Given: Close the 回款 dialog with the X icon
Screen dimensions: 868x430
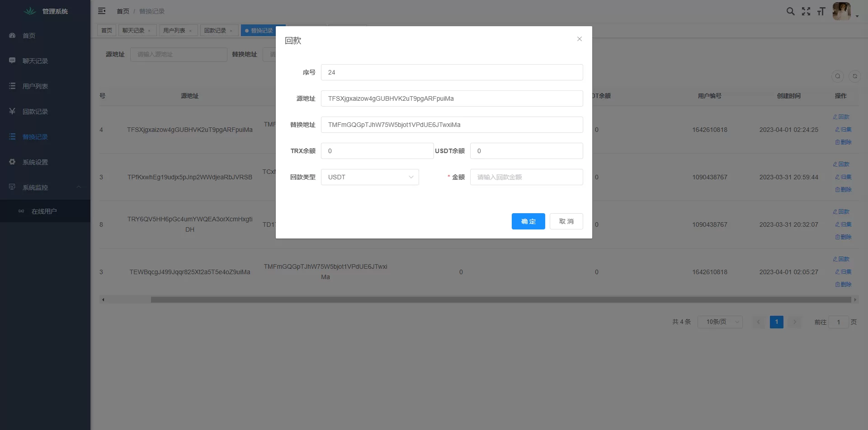Looking at the screenshot, I should pyautogui.click(x=579, y=39).
